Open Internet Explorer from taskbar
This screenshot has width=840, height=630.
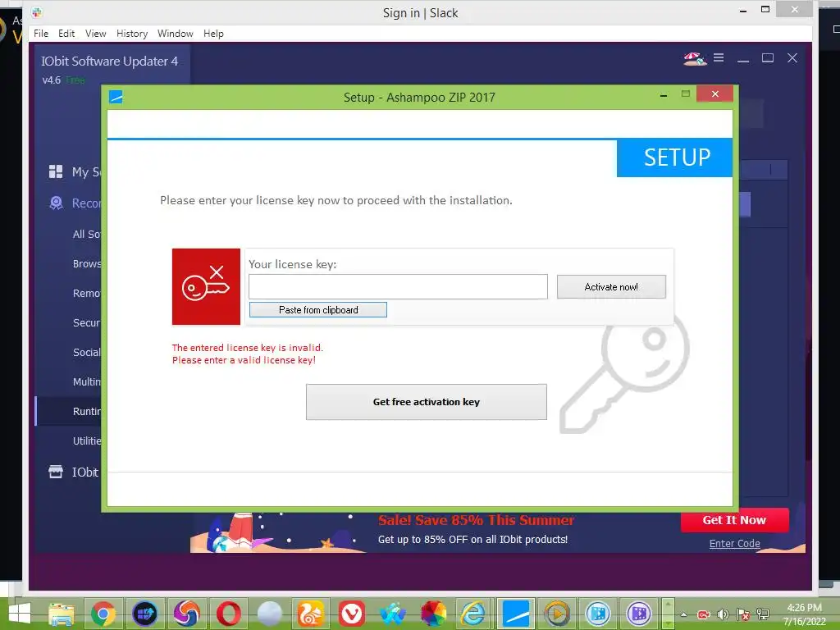[473, 614]
